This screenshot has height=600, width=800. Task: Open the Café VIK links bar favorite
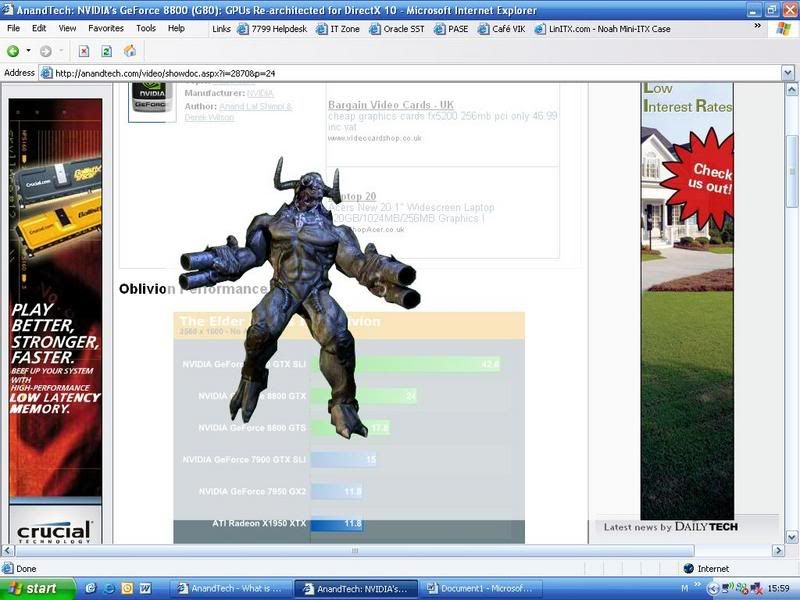coord(502,29)
